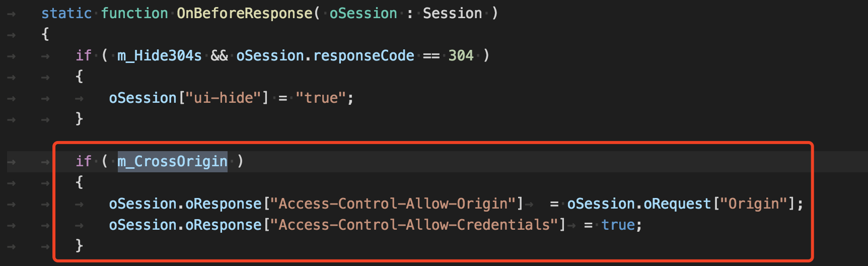Click the unquoted blue true keyword
868x266 pixels.
click(618, 225)
